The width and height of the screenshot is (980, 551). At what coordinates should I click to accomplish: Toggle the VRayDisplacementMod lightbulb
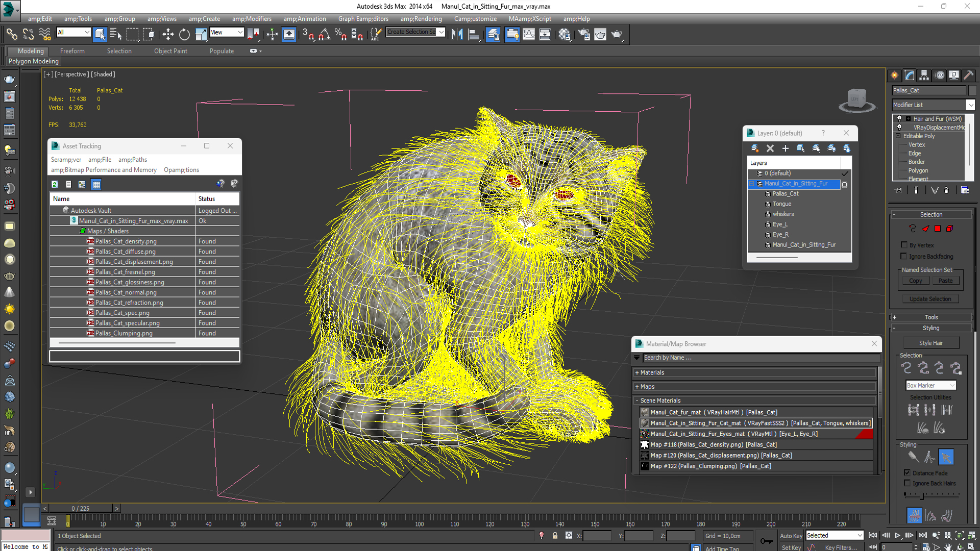point(899,127)
